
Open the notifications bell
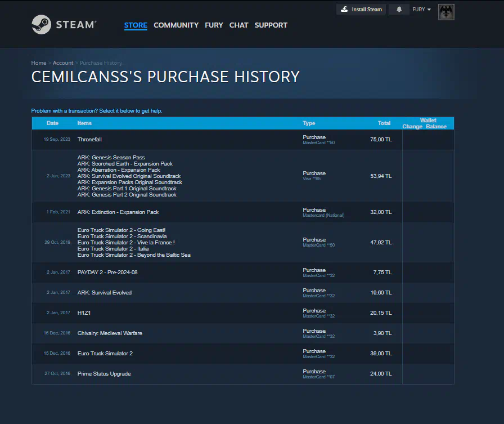click(x=399, y=10)
